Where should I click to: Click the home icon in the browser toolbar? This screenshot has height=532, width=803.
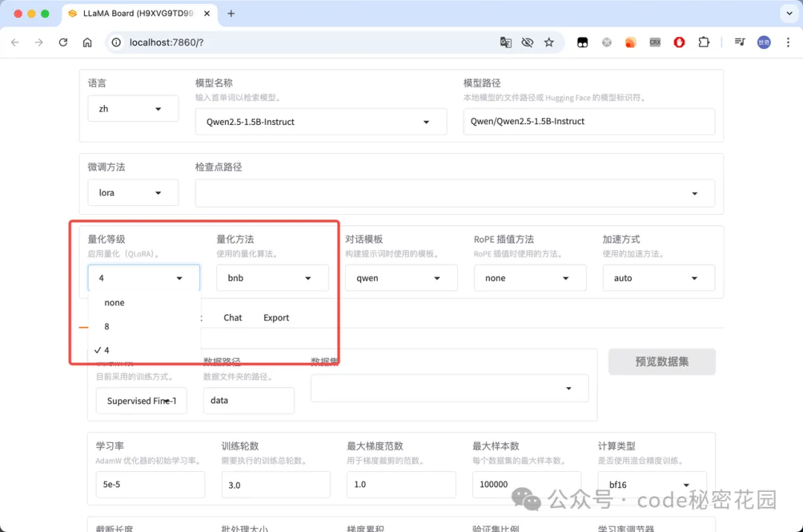point(87,42)
